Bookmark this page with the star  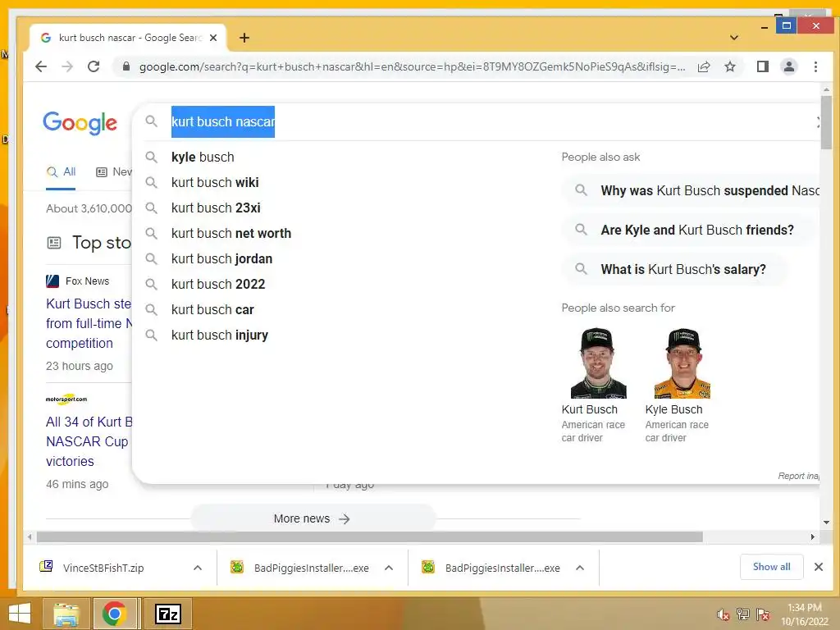tap(729, 66)
